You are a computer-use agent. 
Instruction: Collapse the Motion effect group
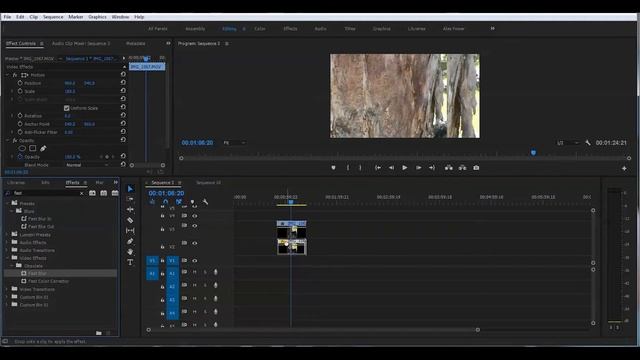click(x=7, y=75)
